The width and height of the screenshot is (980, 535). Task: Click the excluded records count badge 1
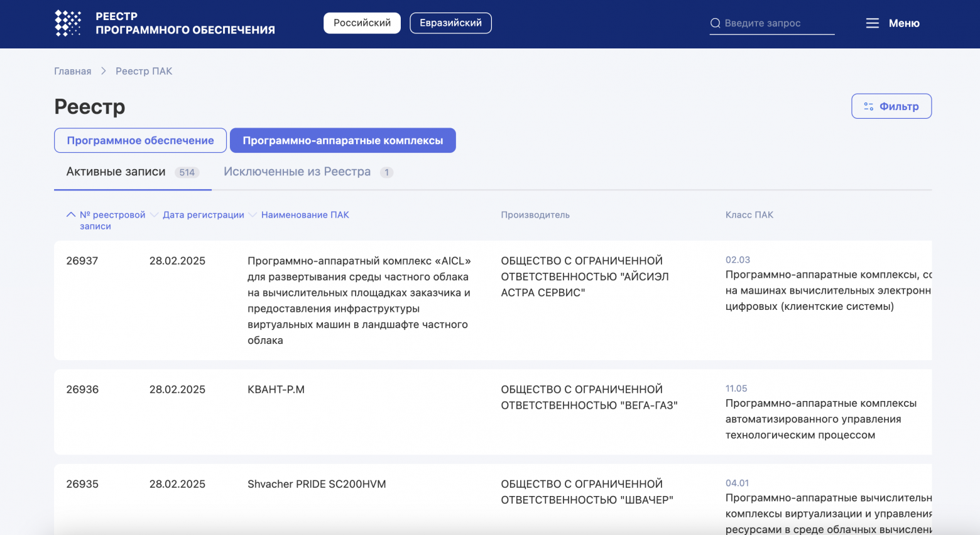pos(386,172)
